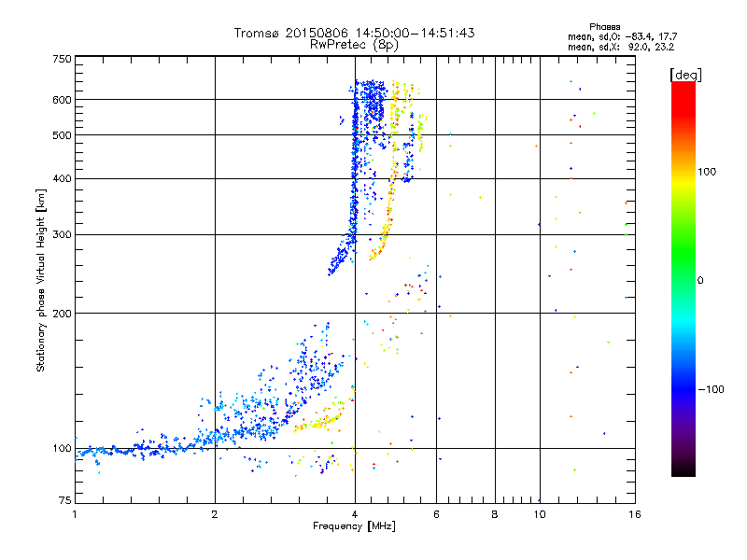This screenshot has width=747, height=560.
Task: Click the y-axis tick label '400'
Action: point(62,178)
